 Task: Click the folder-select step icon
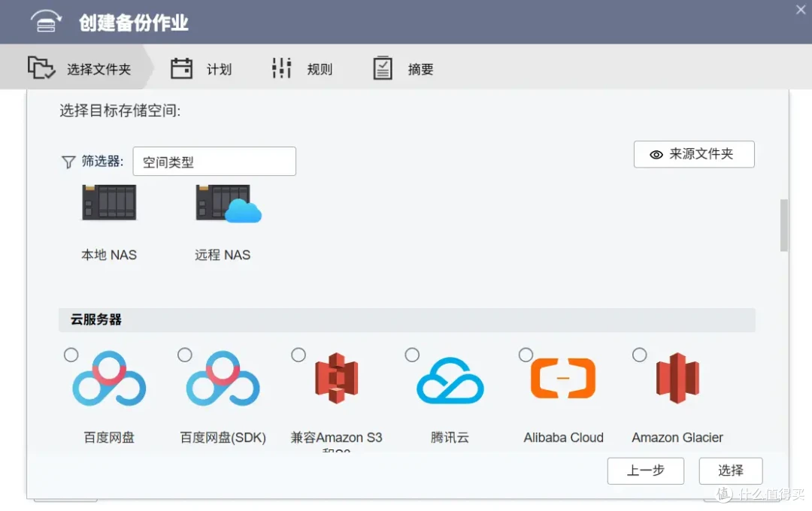coord(41,68)
